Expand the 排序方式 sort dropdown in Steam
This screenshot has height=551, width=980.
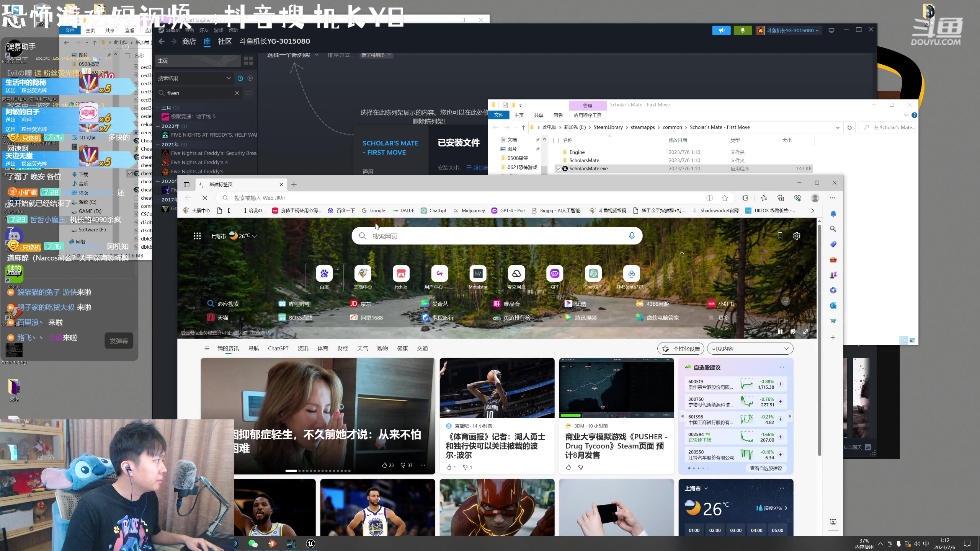(376, 55)
